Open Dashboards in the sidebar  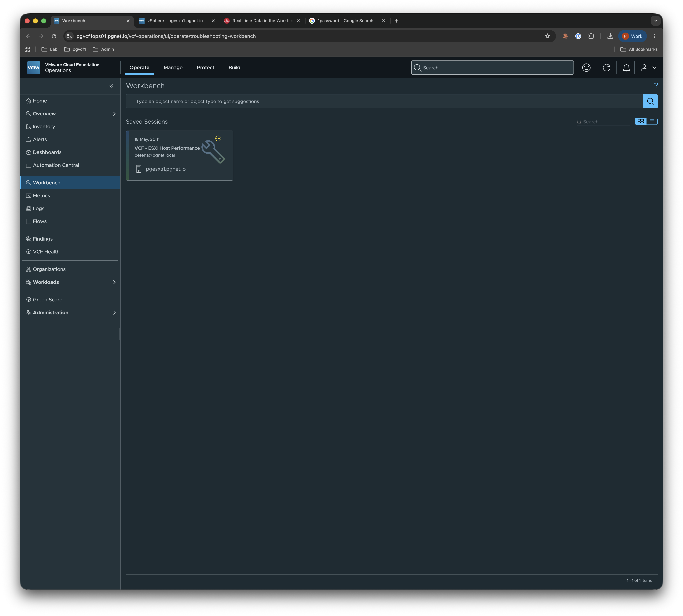click(47, 152)
